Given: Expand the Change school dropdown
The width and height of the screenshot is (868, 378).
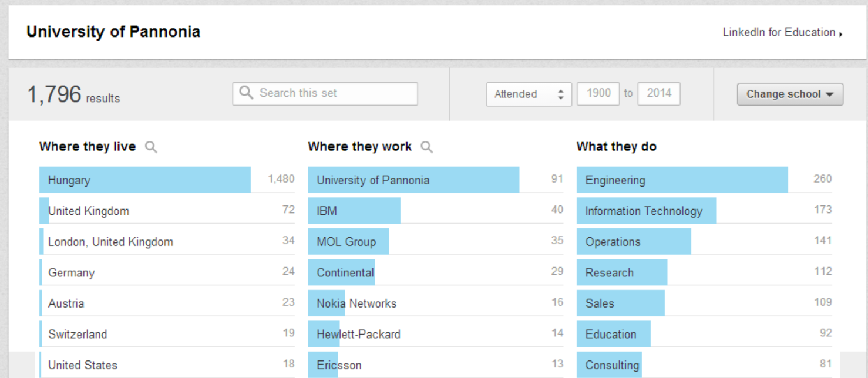Looking at the screenshot, I should pos(790,94).
